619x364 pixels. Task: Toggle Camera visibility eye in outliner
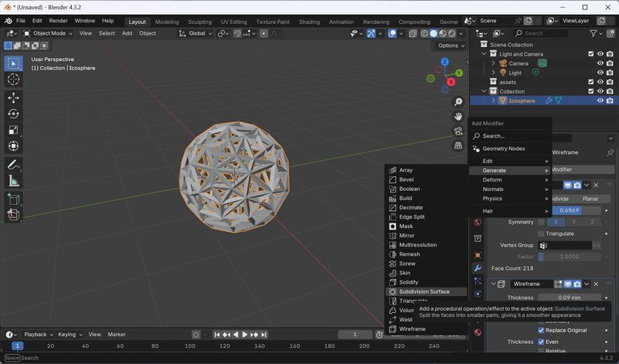(x=600, y=63)
